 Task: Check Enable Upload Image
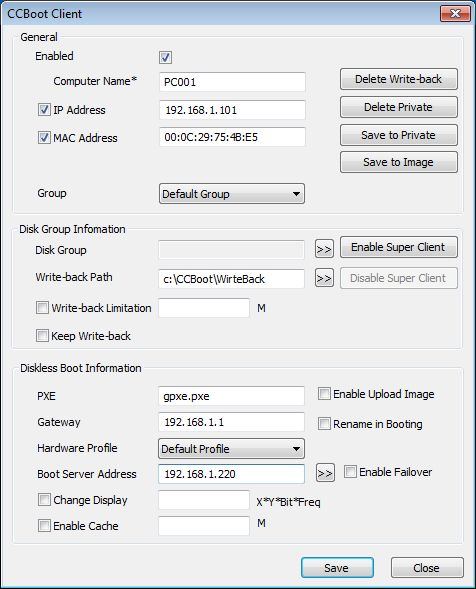[324, 394]
